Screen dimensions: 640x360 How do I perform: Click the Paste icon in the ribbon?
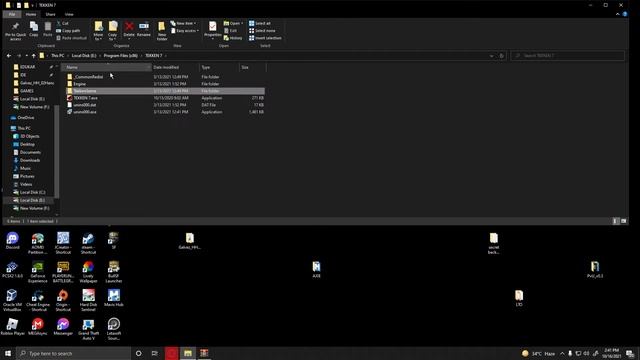[x=48, y=29]
